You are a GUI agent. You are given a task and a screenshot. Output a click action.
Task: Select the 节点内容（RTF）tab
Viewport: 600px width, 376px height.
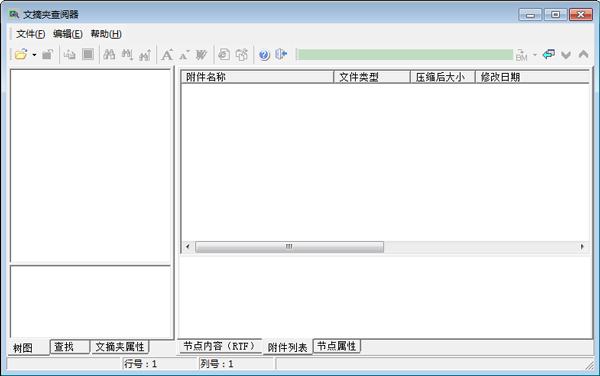click(219, 346)
